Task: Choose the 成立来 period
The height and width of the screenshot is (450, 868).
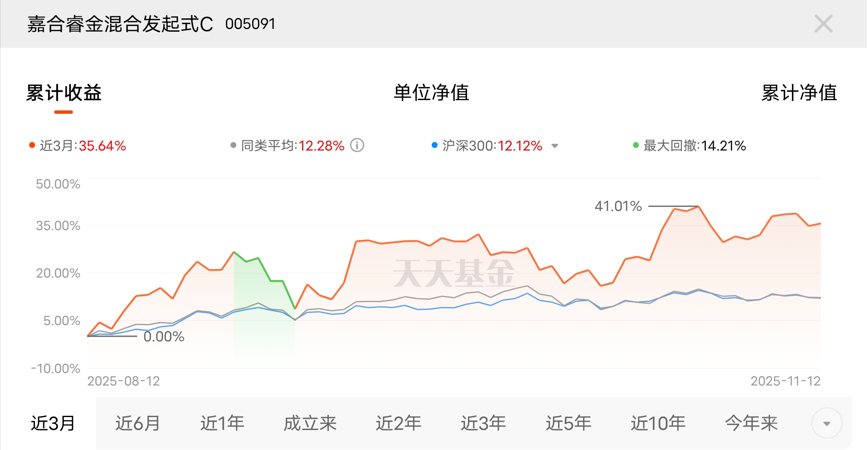Action: click(310, 423)
